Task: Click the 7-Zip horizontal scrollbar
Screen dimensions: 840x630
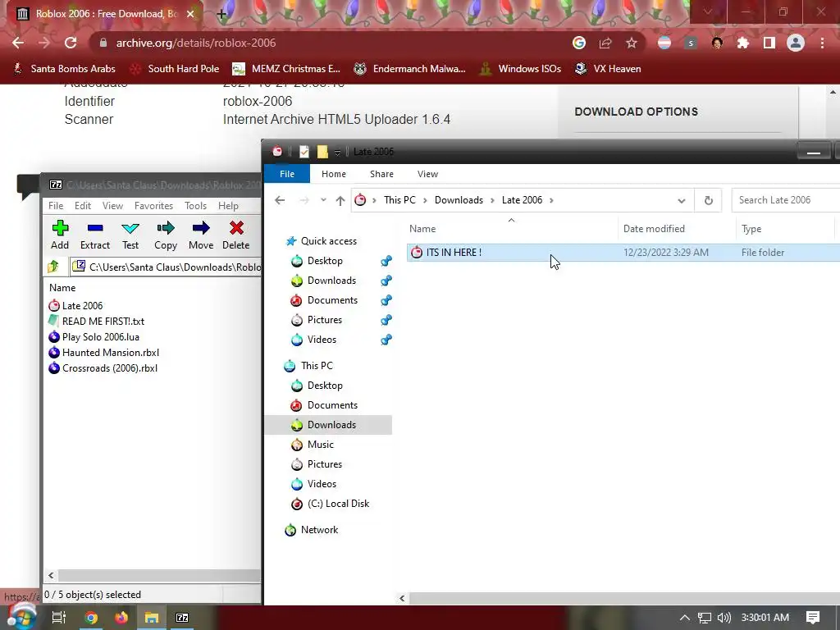Action: click(x=158, y=575)
